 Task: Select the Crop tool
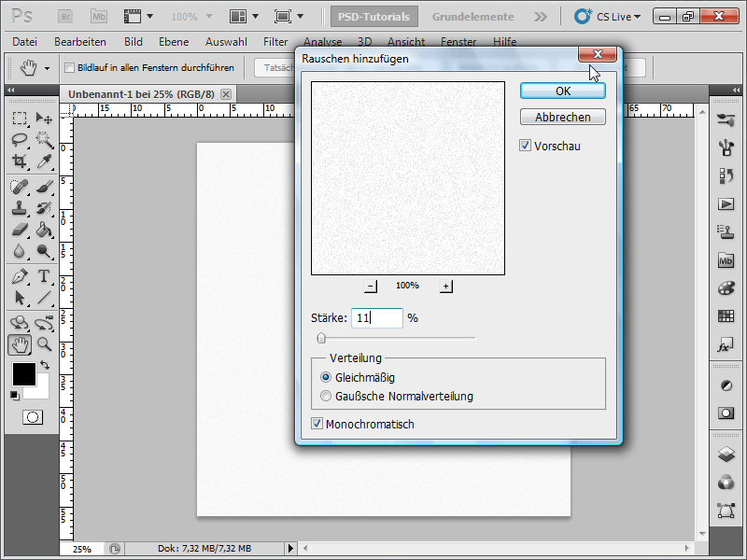20,161
